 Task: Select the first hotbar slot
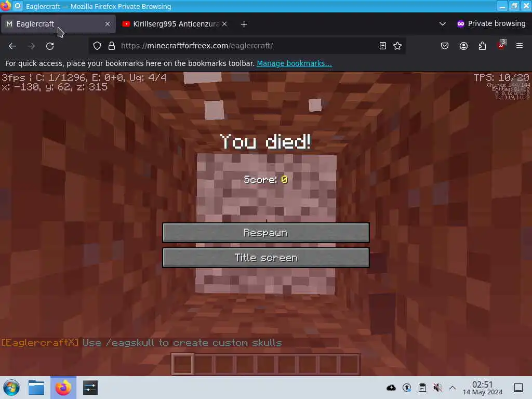point(182,364)
